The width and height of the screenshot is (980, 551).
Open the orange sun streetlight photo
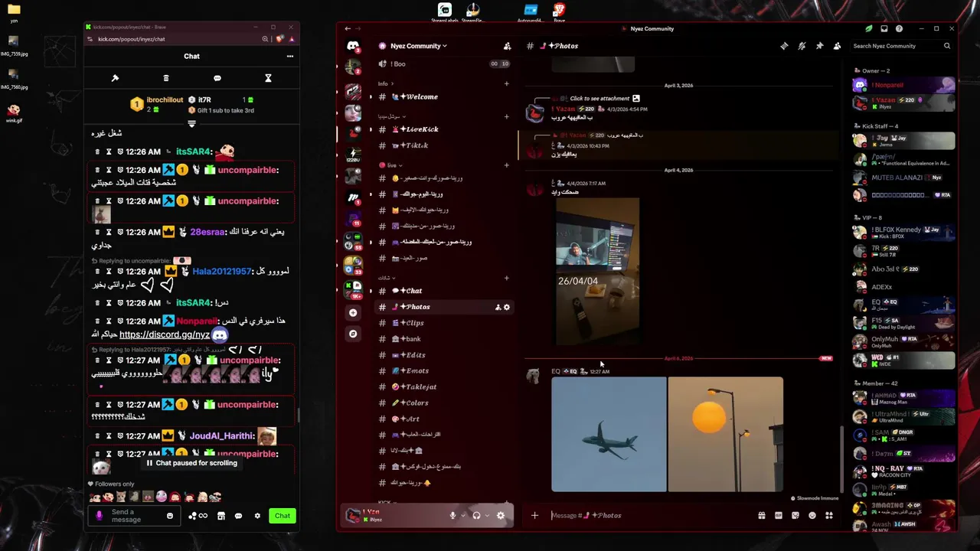726,434
